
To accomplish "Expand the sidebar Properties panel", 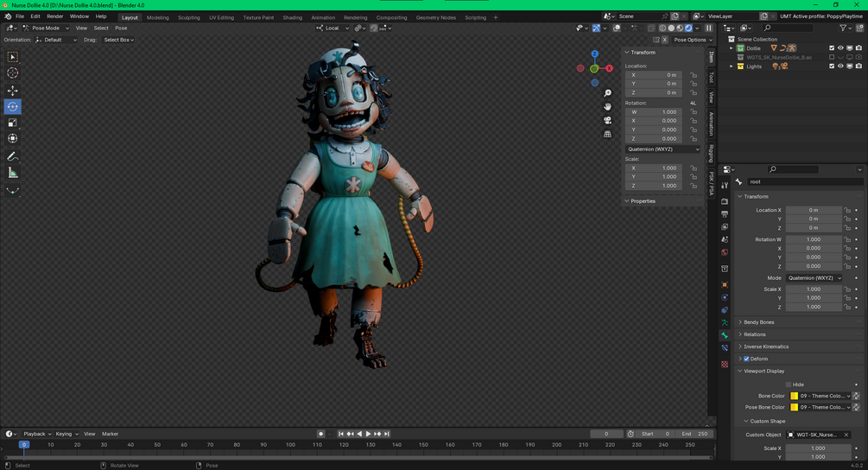I will (643, 201).
